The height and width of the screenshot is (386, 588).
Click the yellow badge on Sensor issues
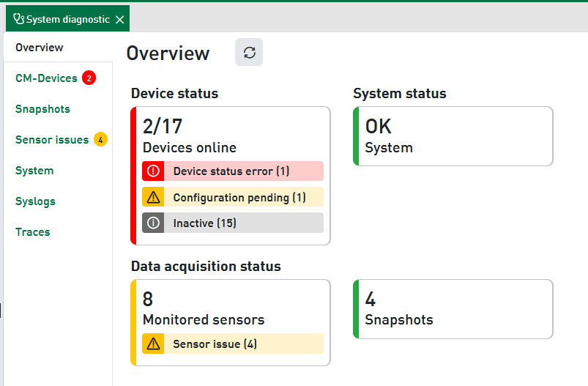click(100, 139)
